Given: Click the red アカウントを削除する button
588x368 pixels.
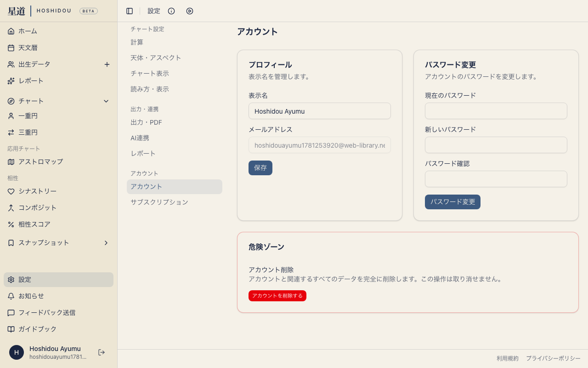Looking at the screenshot, I should click(x=277, y=296).
